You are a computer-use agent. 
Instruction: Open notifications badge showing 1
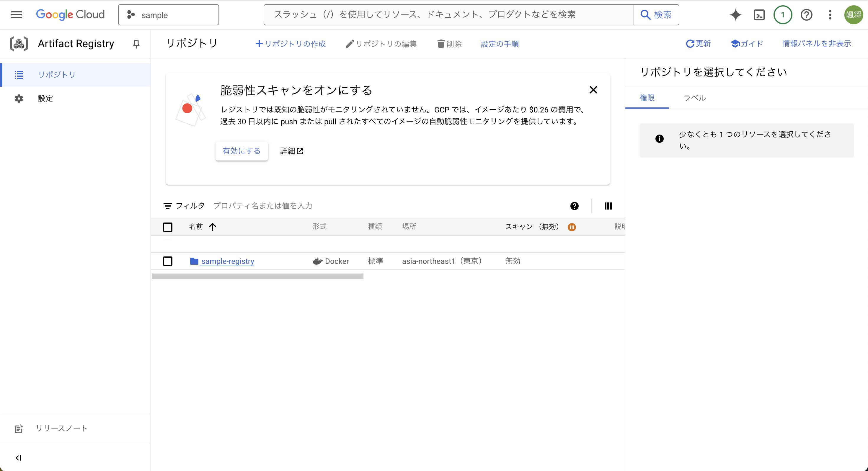tap(782, 15)
